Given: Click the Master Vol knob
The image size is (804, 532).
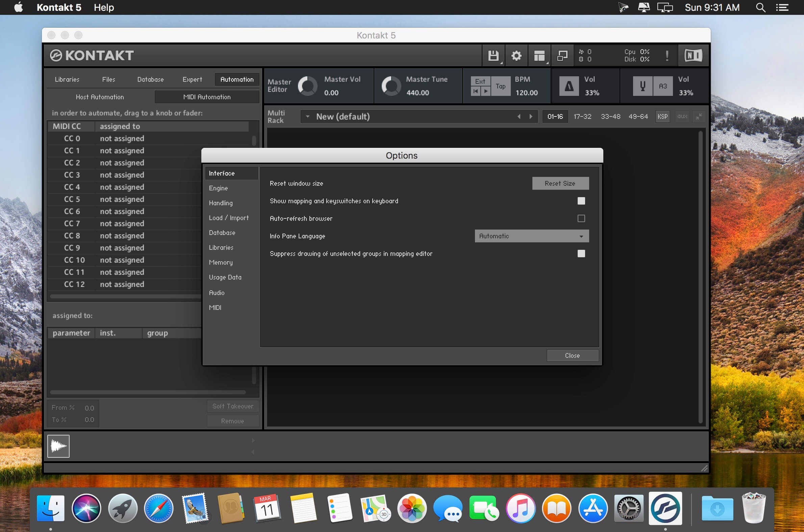Looking at the screenshot, I should pyautogui.click(x=307, y=86).
